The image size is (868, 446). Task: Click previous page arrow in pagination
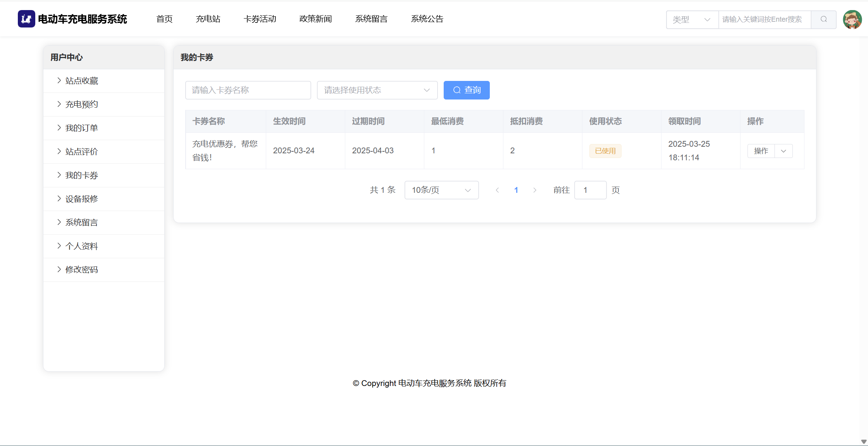[x=497, y=190]
